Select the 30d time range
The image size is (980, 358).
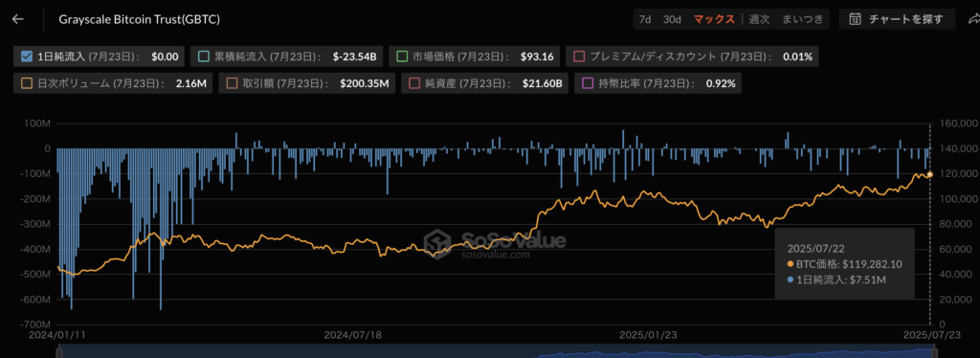pyautogui.click(x=672, y=19)
